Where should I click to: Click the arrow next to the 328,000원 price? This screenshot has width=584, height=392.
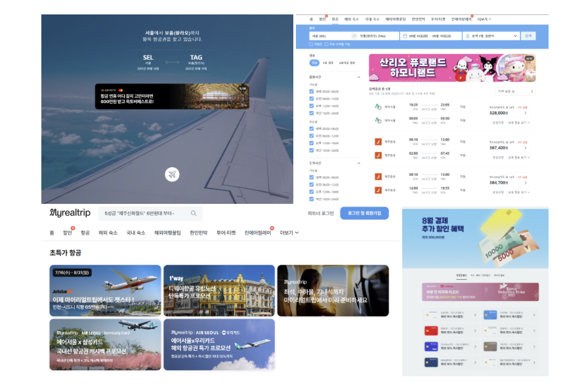click(x=526, y=113)
